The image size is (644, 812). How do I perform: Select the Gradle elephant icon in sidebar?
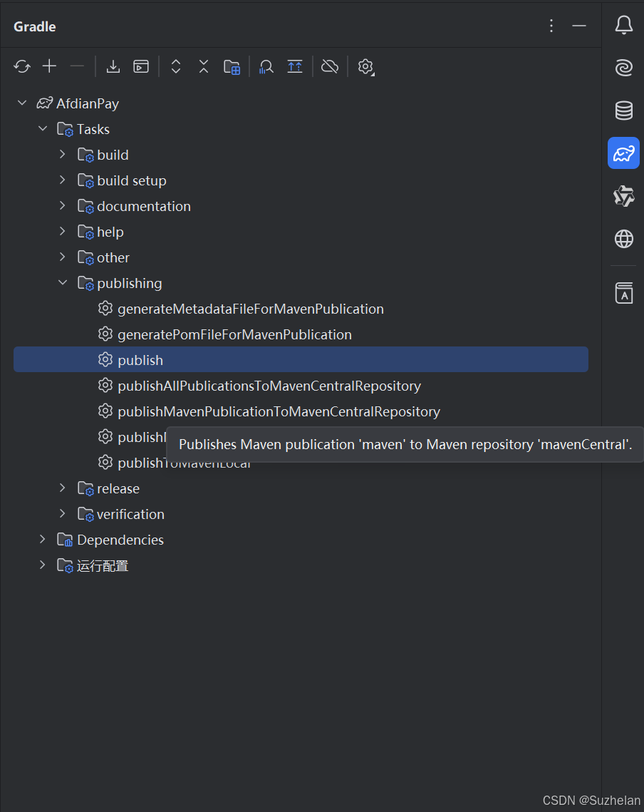click(623, 153)
